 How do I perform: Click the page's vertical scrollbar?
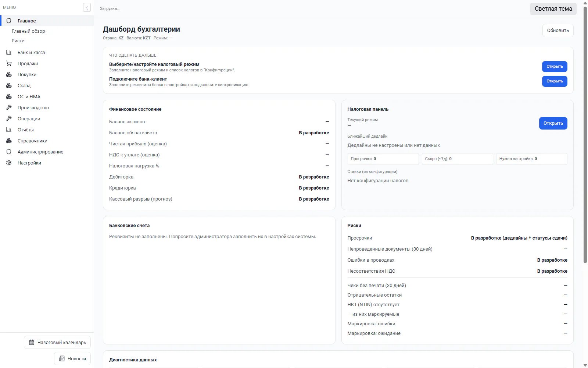tap(585, 134)
